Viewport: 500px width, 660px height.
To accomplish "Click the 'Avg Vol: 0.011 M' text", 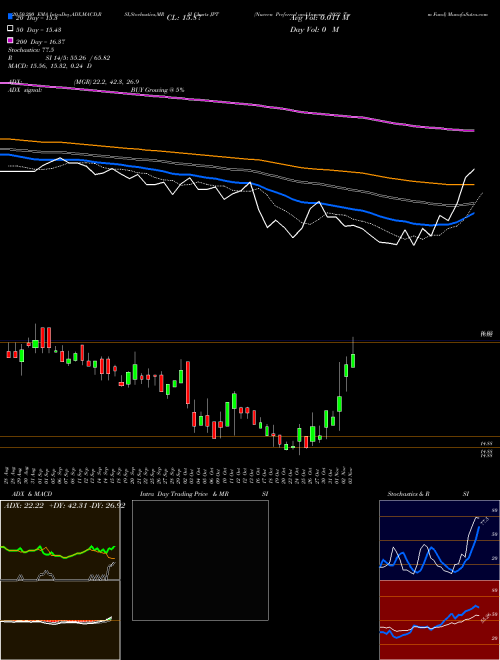I will click(x=320, y=18).
